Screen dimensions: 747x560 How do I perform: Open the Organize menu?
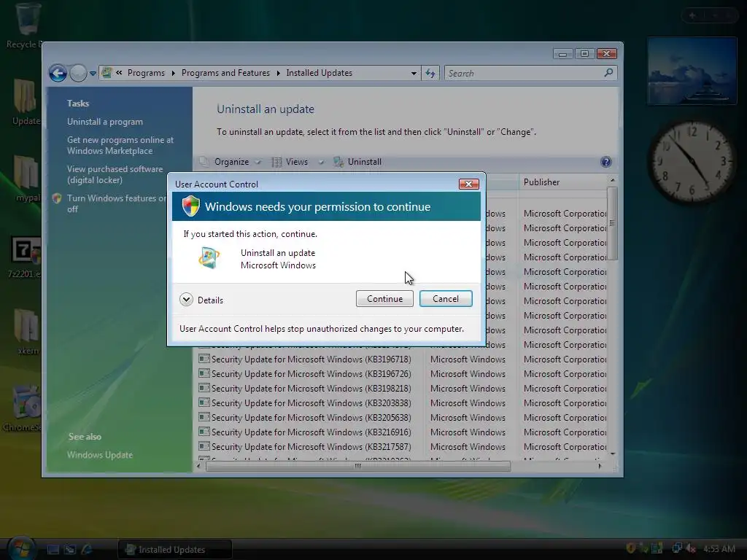point(231,162)
